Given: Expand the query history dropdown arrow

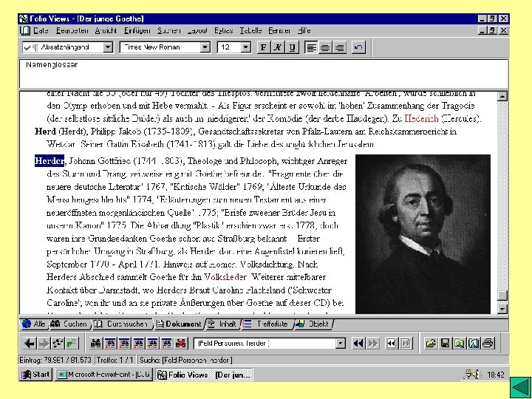Looking at the screenshot, I should (x=340, y=344).
